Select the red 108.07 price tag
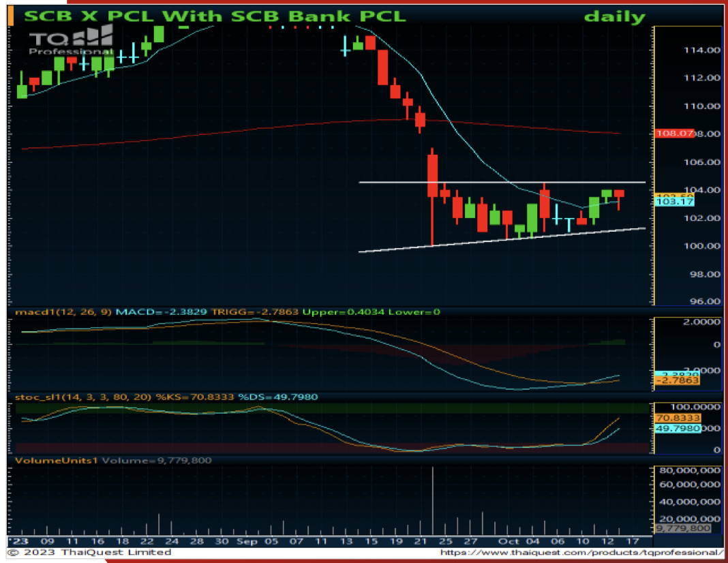Viewport: 728px width, 563px height. point(674,133)
